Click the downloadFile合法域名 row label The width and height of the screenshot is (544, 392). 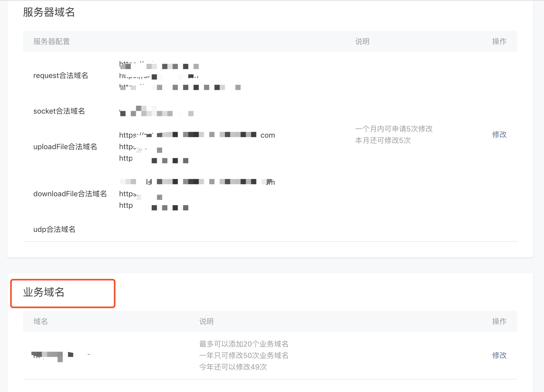click(x=70, y=194)
